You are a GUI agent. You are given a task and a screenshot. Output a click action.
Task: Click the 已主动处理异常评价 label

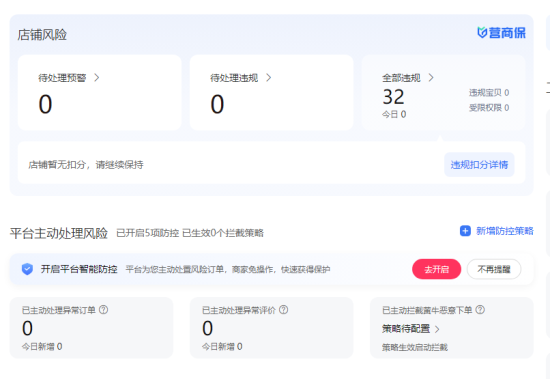[239, 310]
